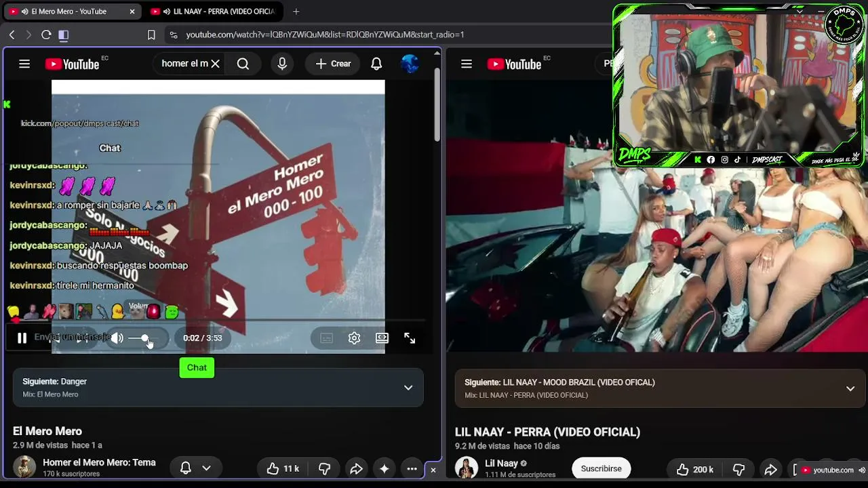The width and height of the screenshot is (868, 488).
Task: Click the 'tirele mi hermanito' chat message
Action: 72,285
